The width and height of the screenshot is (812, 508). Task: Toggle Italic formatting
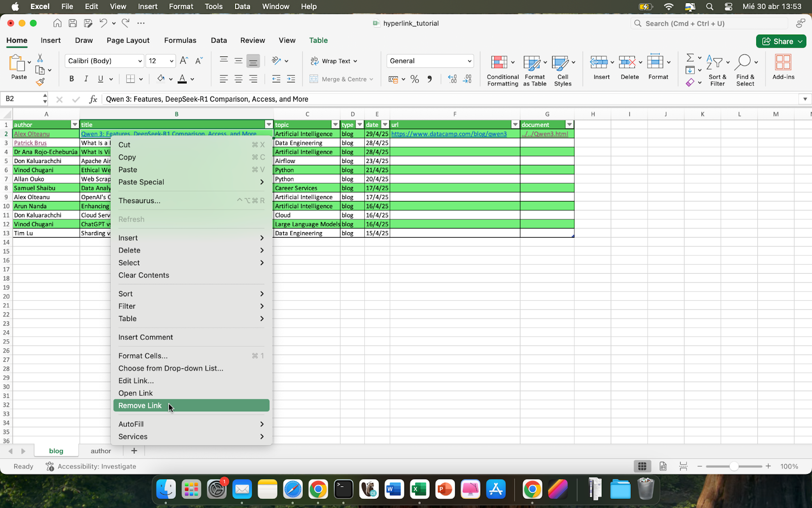[x=86, y=79]
